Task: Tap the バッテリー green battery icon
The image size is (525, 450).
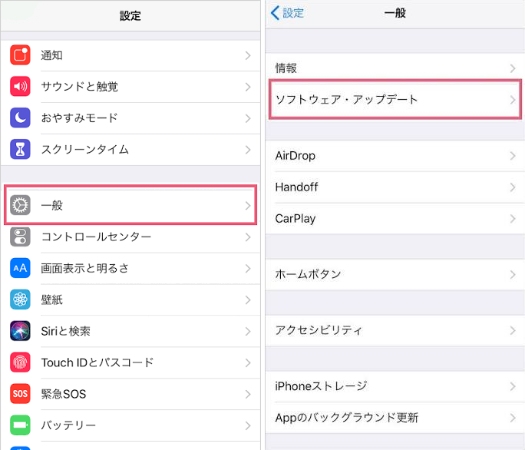Action: pyautogui.click(x=20, y=425)
